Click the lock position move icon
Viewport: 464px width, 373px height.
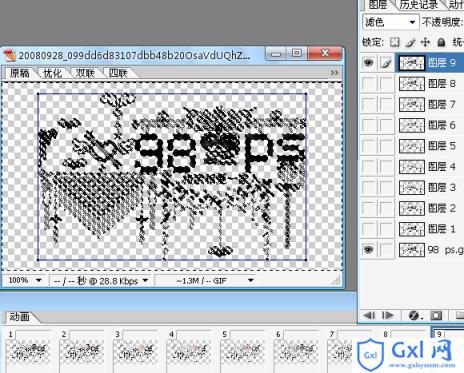pos(425,42)
